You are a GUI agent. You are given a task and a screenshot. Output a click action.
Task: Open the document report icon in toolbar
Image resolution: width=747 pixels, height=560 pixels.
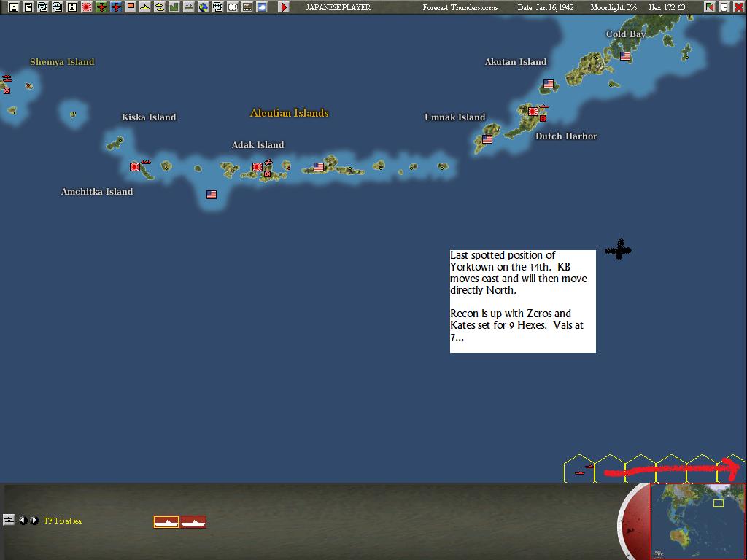point(28,7)
